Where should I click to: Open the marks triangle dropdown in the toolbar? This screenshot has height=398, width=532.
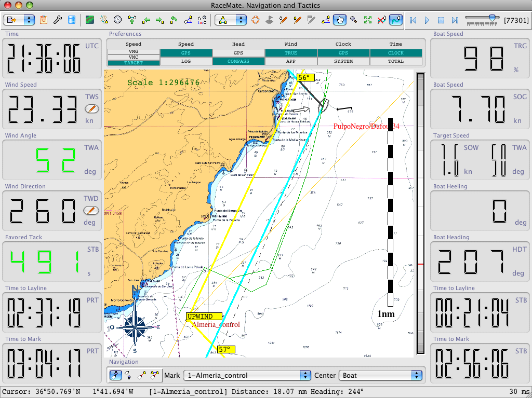coord(231,20)
